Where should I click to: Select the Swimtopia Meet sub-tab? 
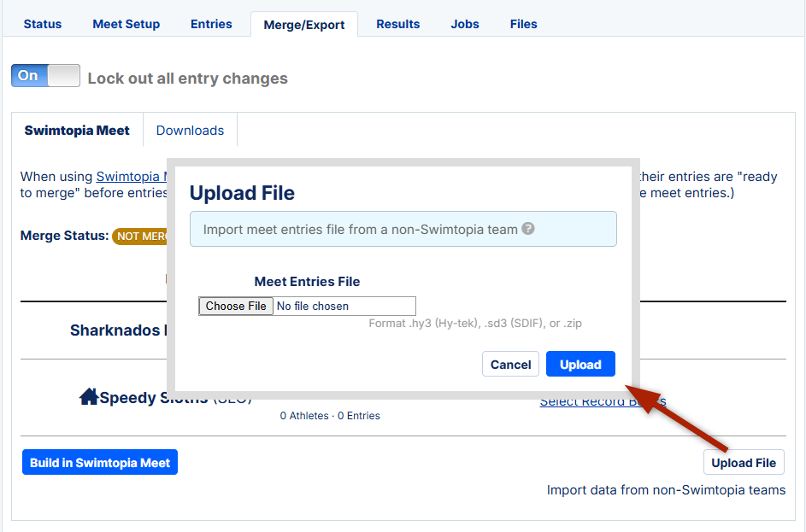coord(77,131)
